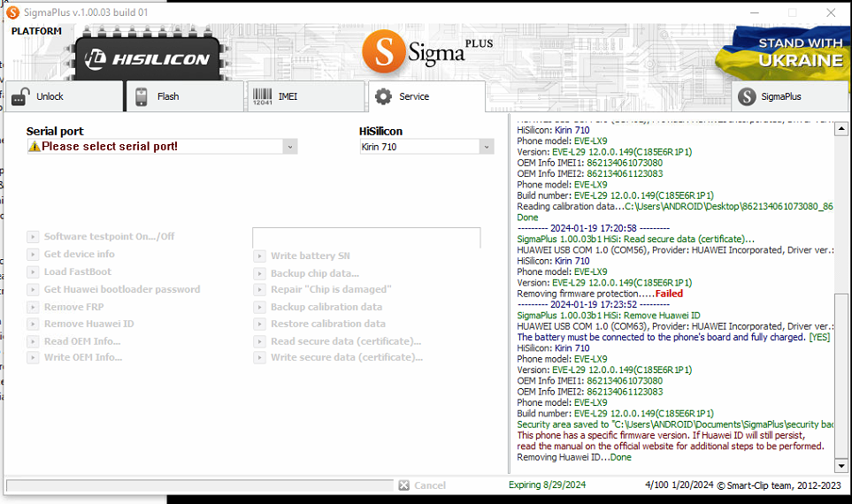
Task: Click the padlock icon on Unlock tab
Action: coord(20,96)
